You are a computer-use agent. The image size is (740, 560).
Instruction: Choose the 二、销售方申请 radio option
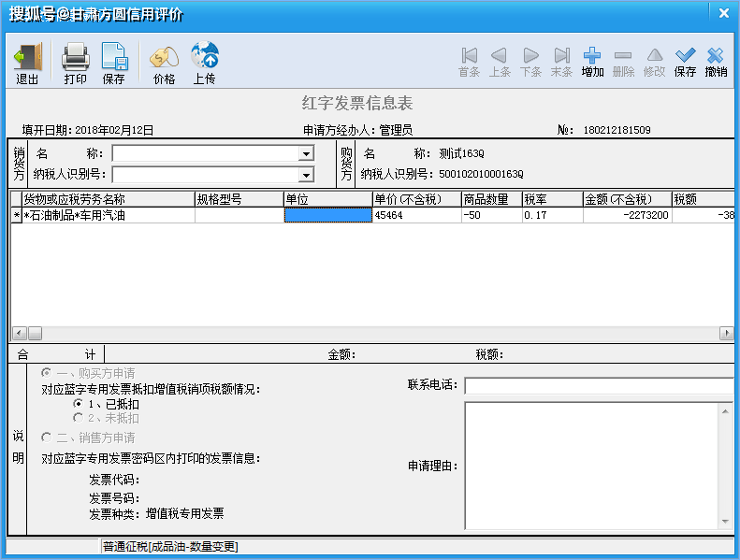[x=47, y=438]
